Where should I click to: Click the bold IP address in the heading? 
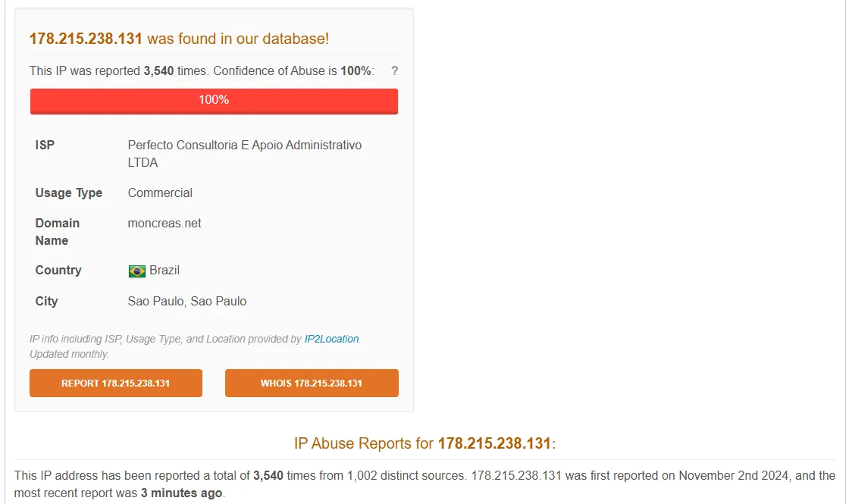coord(86,38)
